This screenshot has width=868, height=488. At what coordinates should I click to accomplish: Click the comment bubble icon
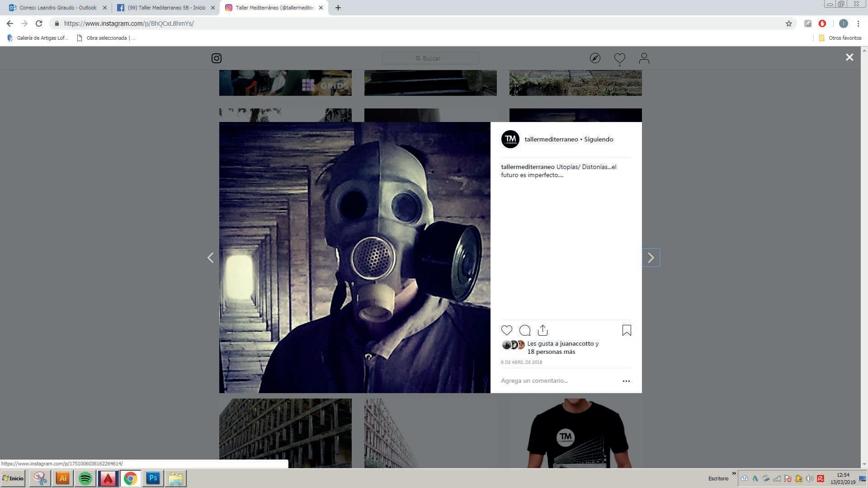pyautogui.click(x=525, y=330)
